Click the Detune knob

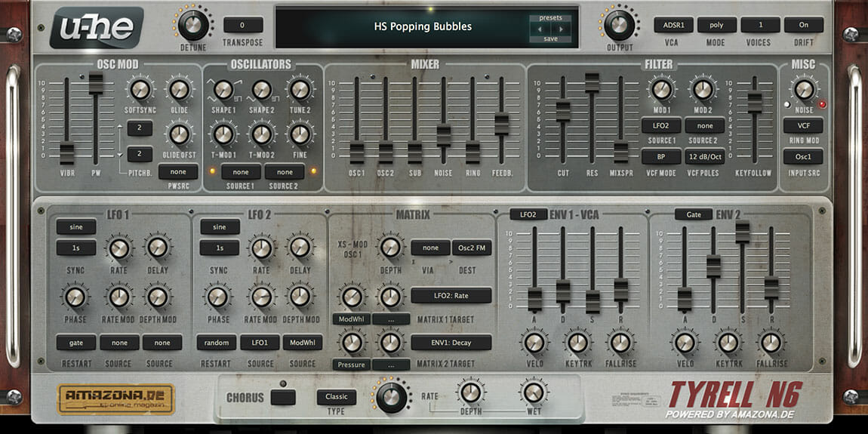[193, 25]
